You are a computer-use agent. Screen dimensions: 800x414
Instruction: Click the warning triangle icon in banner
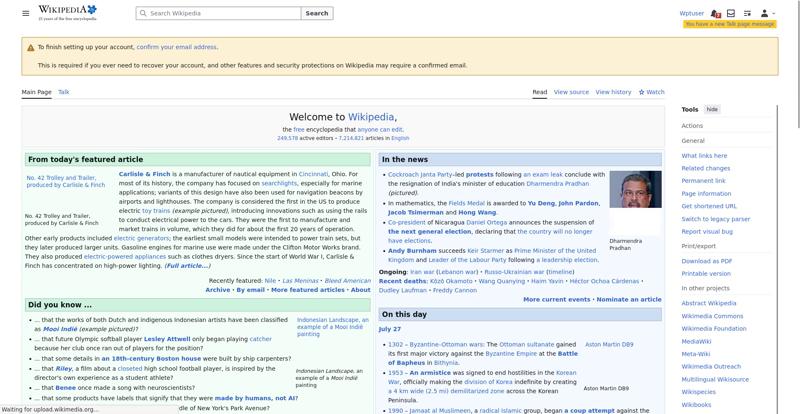(x=31, y=47)
